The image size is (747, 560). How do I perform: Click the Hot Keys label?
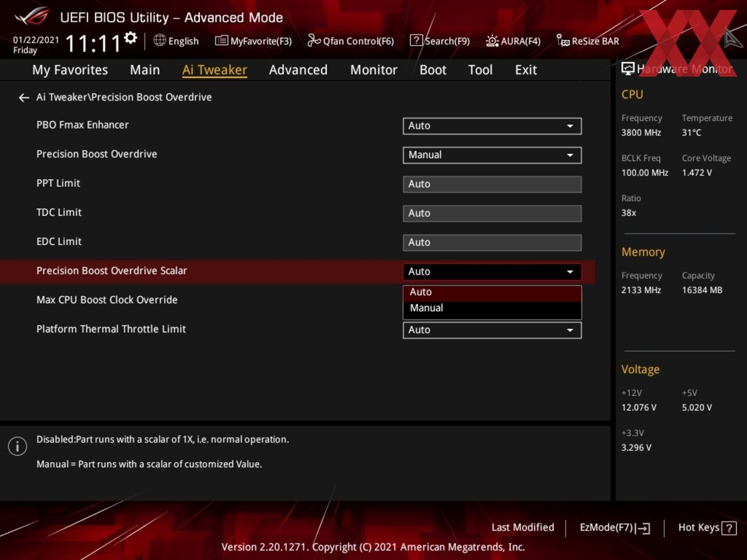pos(699,528)
